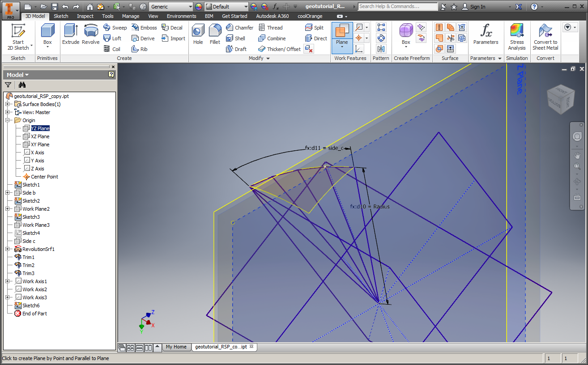This screenshot has width=588, height=365.
Task: Open the Primitives Box dropdown
Action: point(47,48)
